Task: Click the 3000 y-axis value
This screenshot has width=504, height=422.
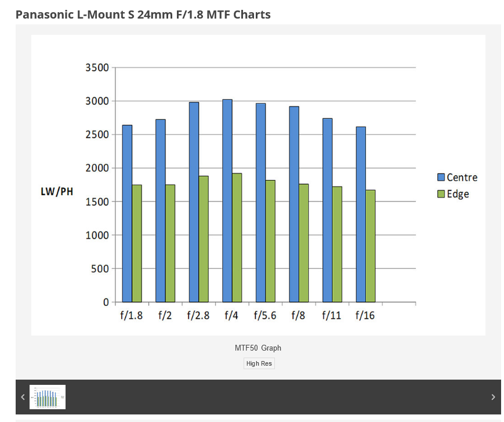Action: 97,101
